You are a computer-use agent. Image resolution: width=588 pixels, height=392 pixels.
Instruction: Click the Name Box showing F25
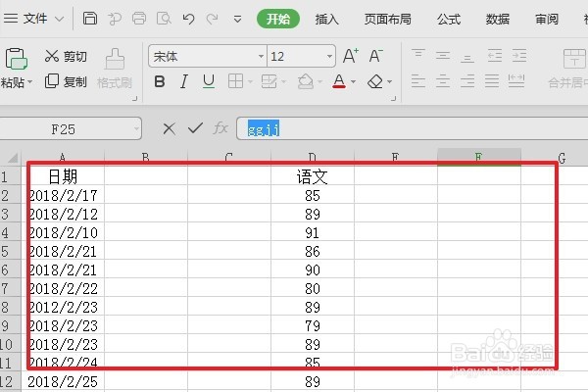coord(64,129)
